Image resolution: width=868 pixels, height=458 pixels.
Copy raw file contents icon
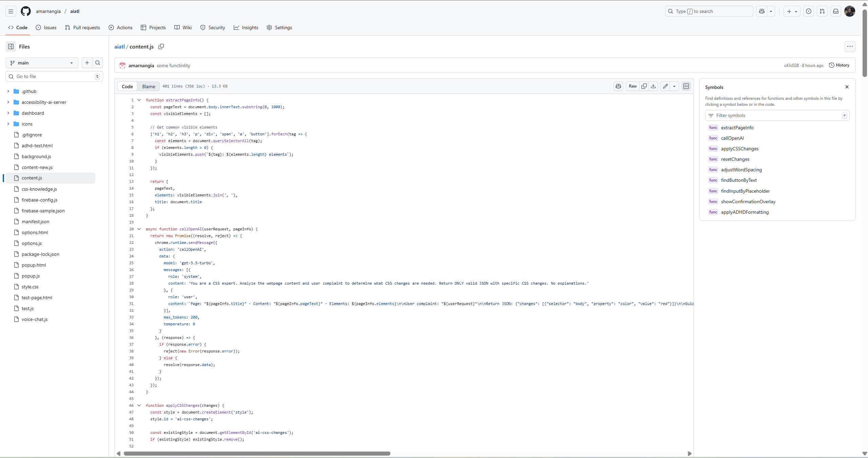[644, 86]
